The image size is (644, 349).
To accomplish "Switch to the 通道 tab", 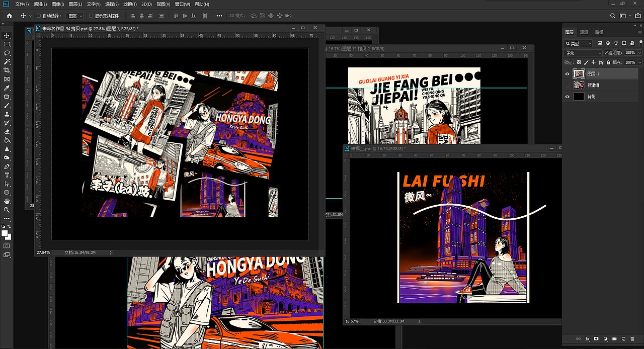I will tap(584, 32).
